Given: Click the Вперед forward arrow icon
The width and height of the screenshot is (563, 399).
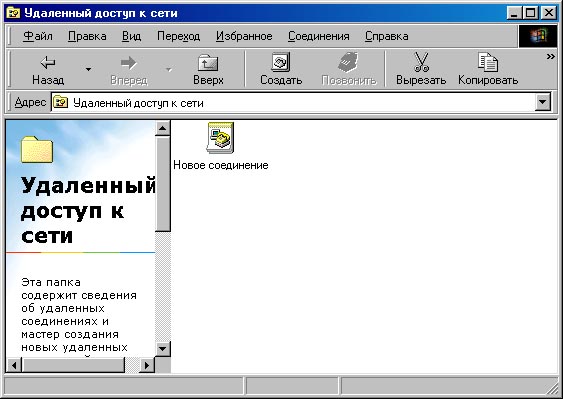Looking at the screenshot, I should (129, 62).
